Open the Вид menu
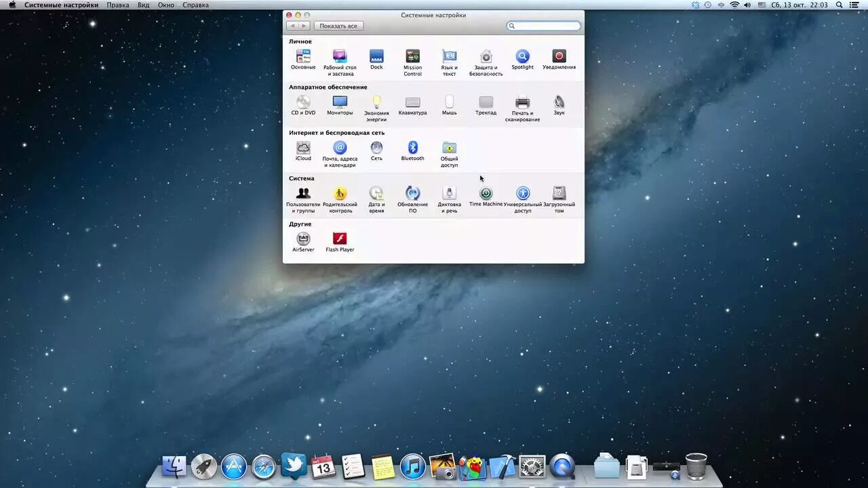The height and width of the screenshot is (488, 868). (143, 5)
